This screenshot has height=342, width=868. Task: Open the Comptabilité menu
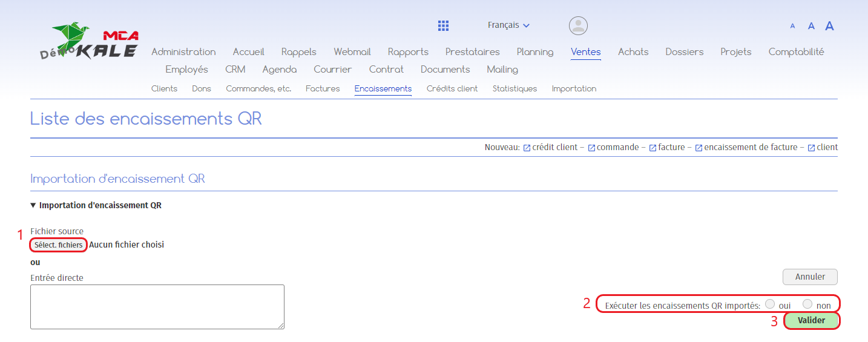click(x=797, y=52)
